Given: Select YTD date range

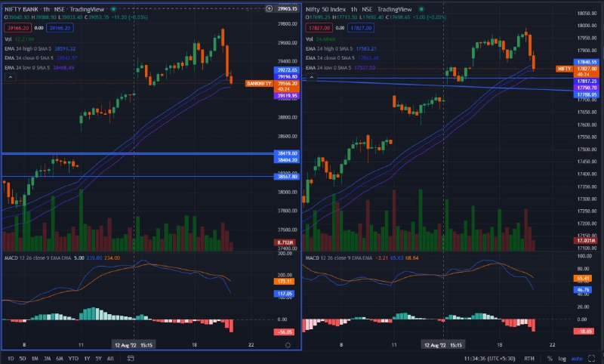Looking at the screenshot, I should coord(73,359).
